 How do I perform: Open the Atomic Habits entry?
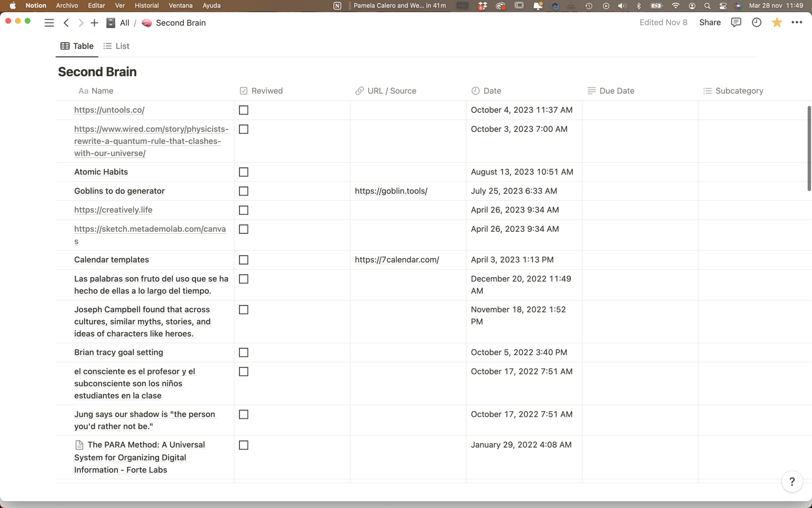pos(101,172)
